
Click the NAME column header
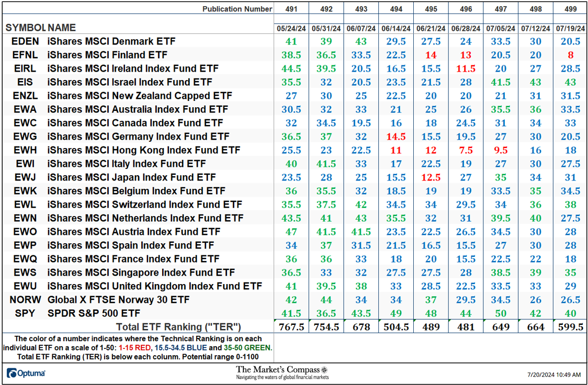click(x=62, y=28)
